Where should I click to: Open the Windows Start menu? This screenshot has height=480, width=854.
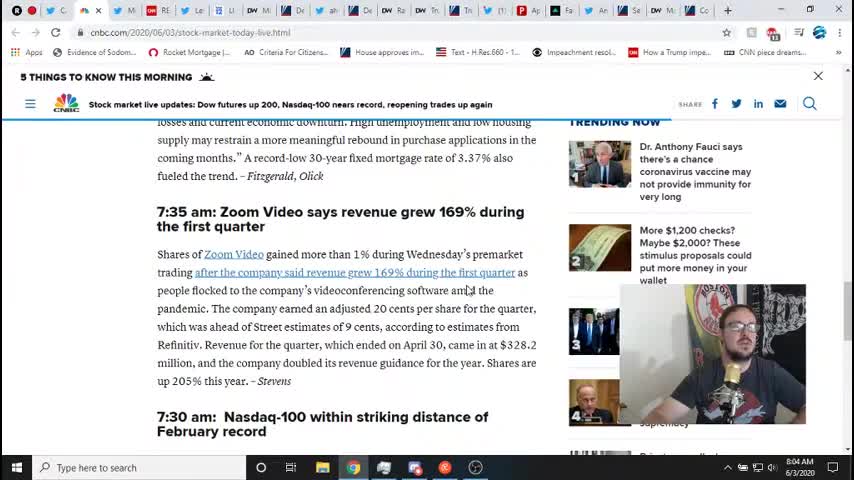coord(16,467)
